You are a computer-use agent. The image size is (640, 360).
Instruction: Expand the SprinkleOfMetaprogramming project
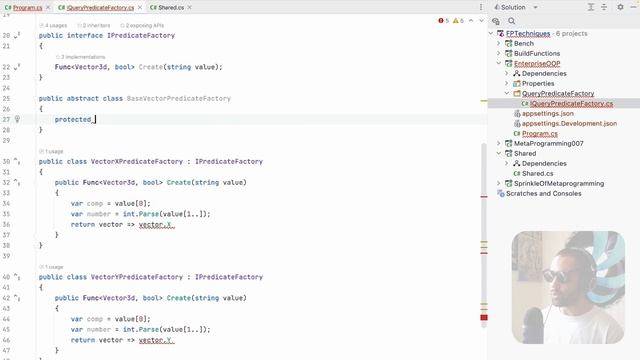click(499, 183)
